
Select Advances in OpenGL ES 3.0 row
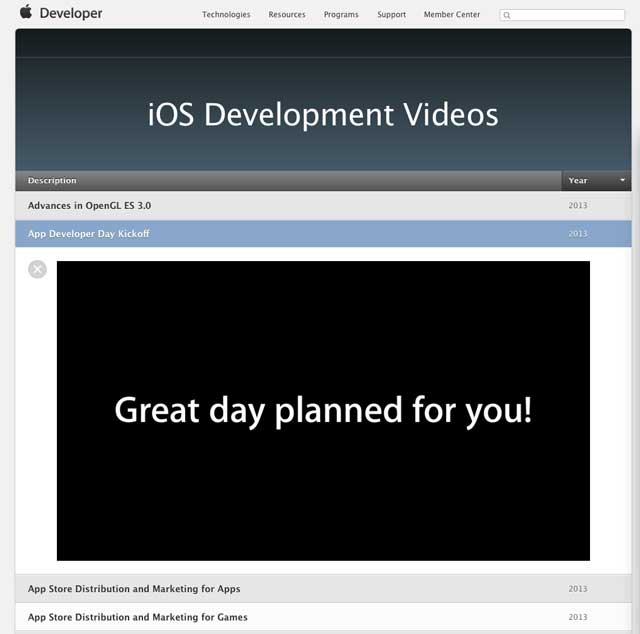pos(323,206)
